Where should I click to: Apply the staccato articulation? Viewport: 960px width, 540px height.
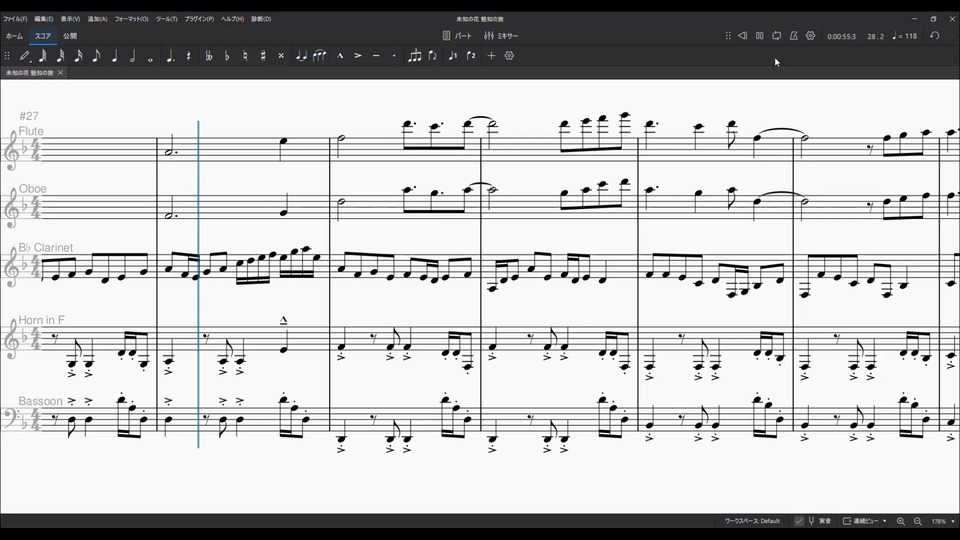[394, 56]
